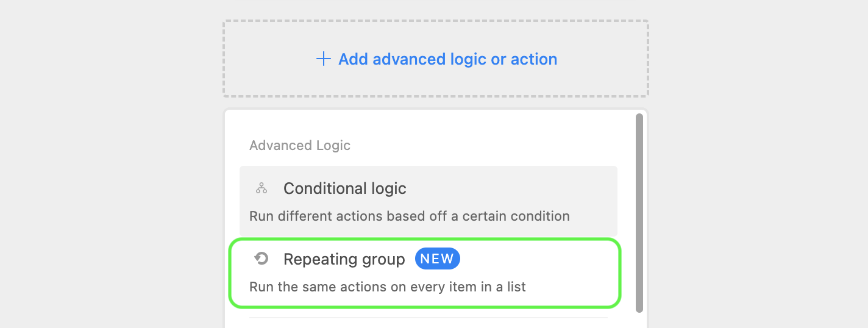
Task: Select the Repeating group option
Action: [425, 273]
